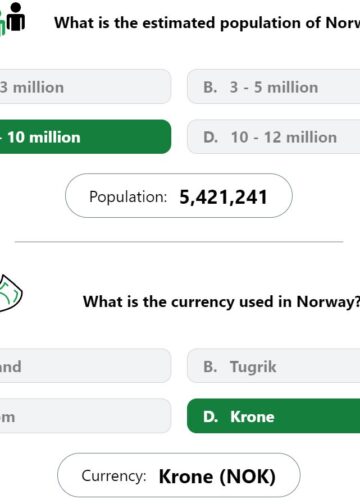Image resolution: width=360 pixels, height=504 pixels.
Task: Click the letter D. beside Krone
Action: (210, 417)
